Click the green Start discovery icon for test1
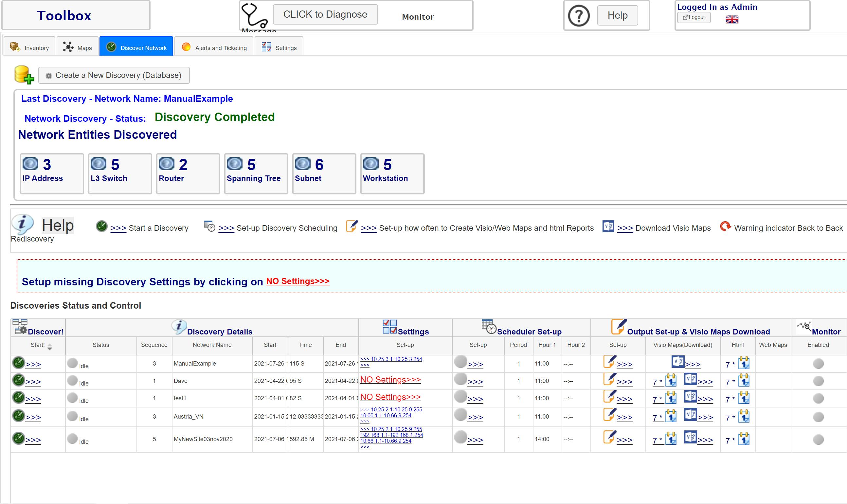Image resolution: width=847 pixels, height=504 pixels. click(x=19, y=398)
